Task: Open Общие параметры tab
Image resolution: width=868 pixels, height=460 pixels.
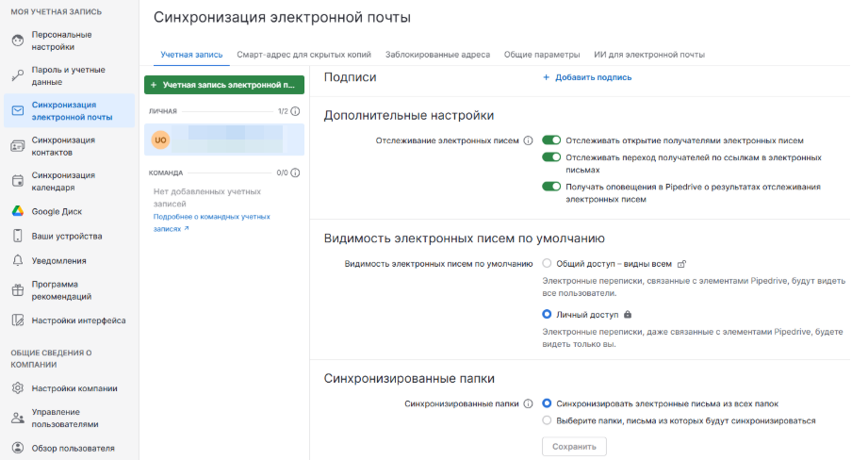Action: pyautogui.click(x=542, y=55)
